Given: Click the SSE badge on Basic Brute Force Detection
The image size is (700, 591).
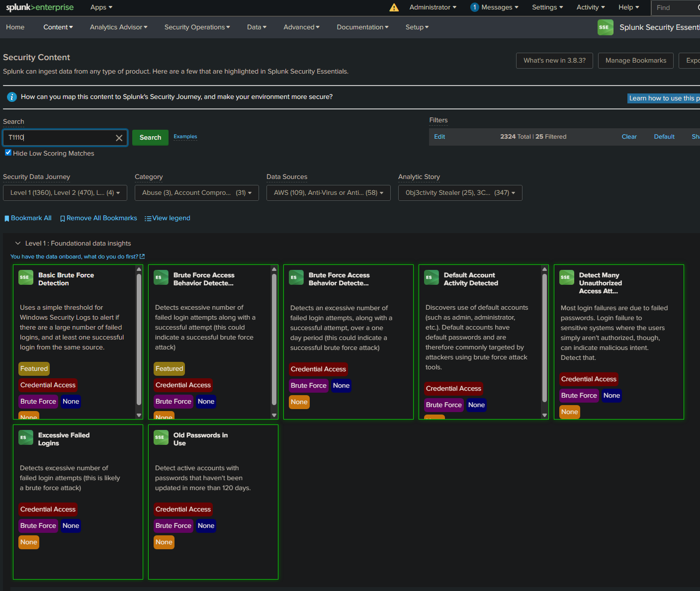Looking at the screenshot, I should (x=25, y=277).
